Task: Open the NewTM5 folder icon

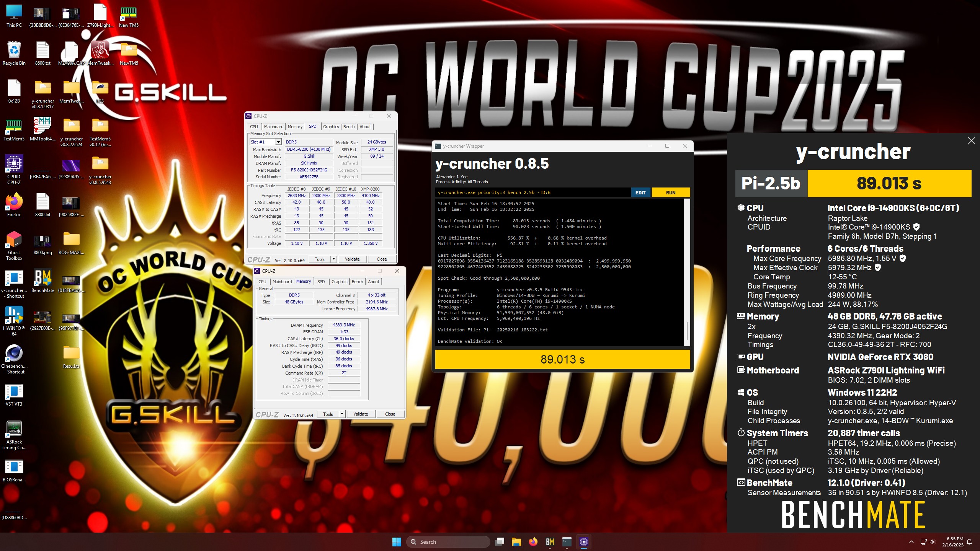Action: pyautogui.click(x=129, y=54)
